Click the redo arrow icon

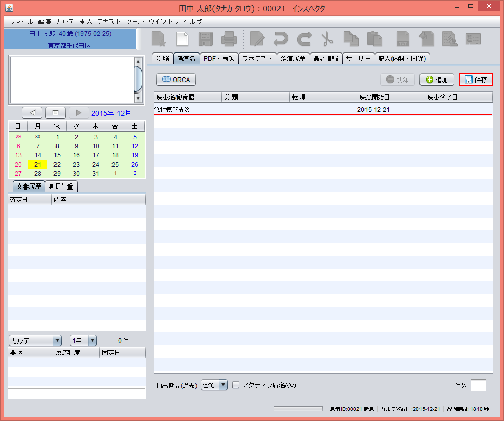click(x=304, y=39)
